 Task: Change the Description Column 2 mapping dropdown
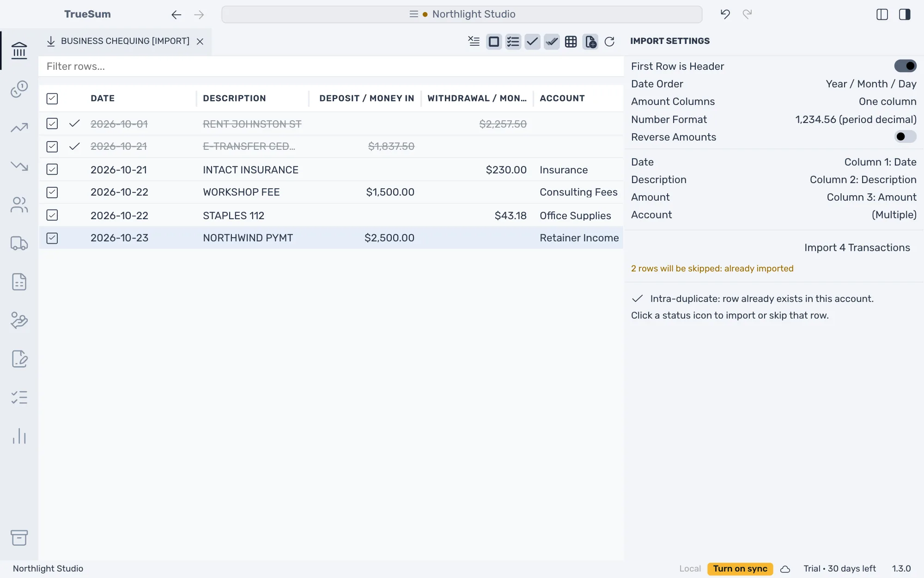(863, 179)
